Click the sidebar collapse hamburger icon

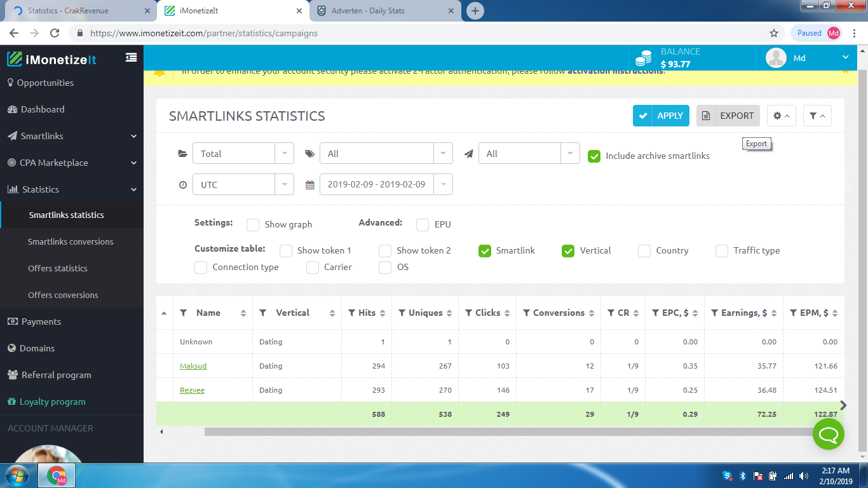click(x=131, y=57)
